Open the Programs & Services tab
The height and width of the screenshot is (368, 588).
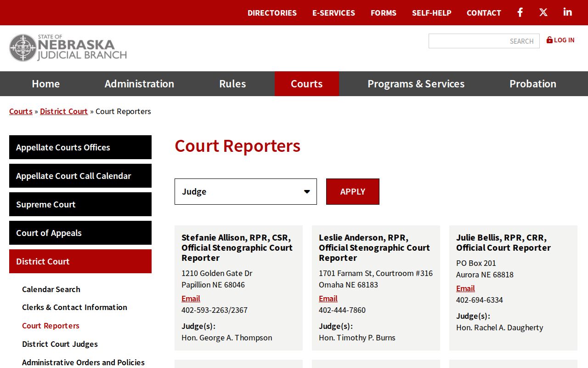pyautogui.click(x=416, y=84)
